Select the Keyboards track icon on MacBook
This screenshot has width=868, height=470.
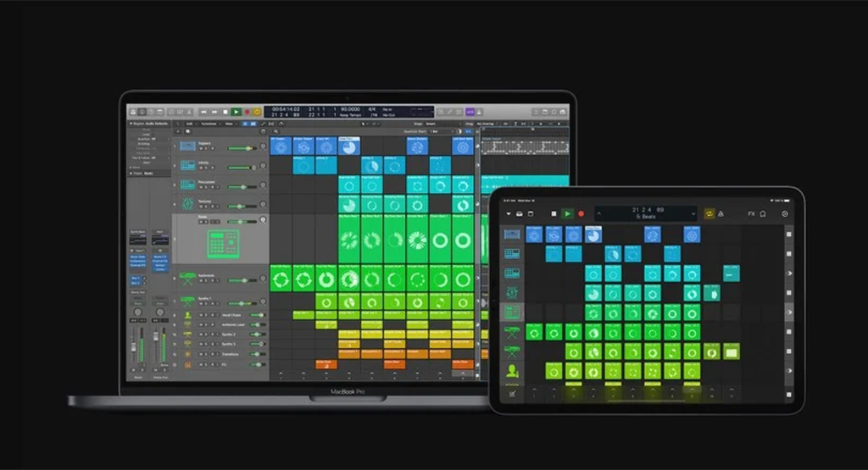tap(187, 279)
